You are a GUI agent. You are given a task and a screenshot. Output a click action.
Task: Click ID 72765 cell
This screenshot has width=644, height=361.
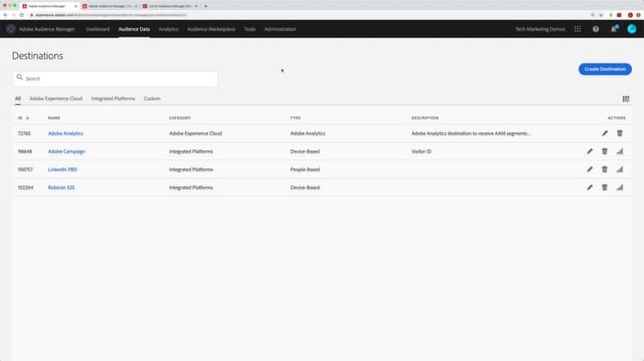click(24, 133)
